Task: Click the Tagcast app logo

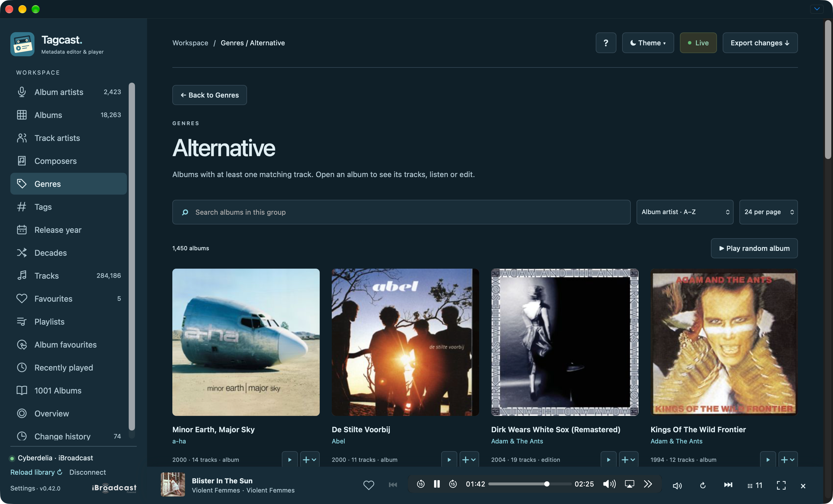Action: tap(22, 44)
